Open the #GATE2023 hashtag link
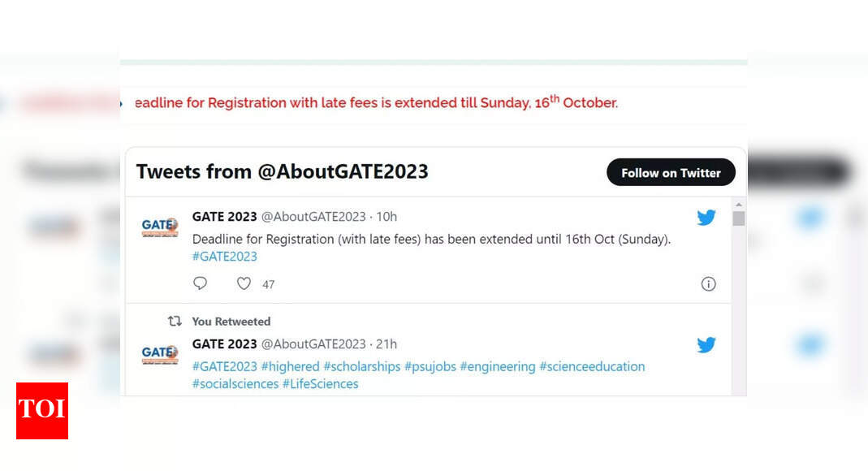 click(x=224, y=256)
